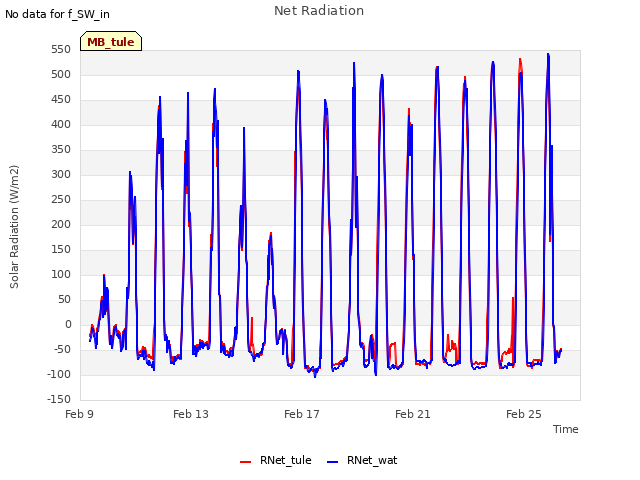Click the 300 y-axis tick label

point(61,175)
